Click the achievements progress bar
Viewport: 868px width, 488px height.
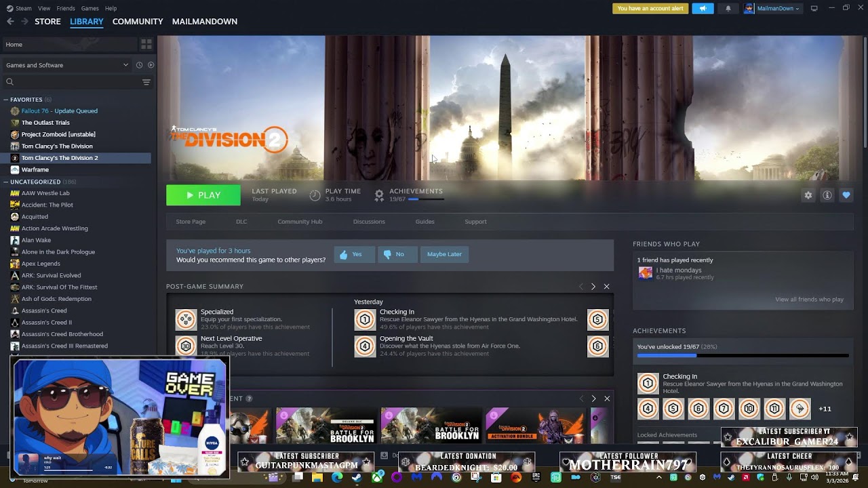coord(743,355)
